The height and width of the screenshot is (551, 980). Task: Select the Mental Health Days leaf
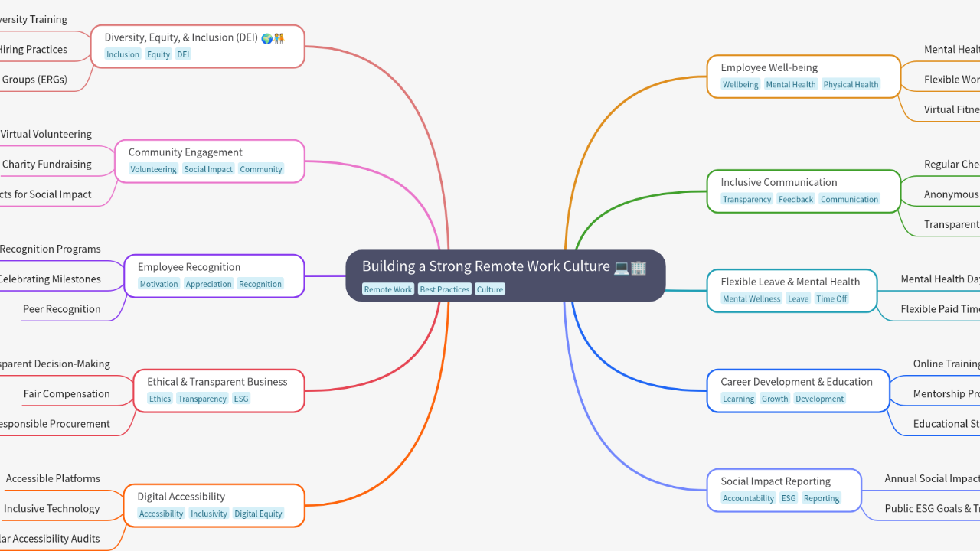tap(940, 279)
